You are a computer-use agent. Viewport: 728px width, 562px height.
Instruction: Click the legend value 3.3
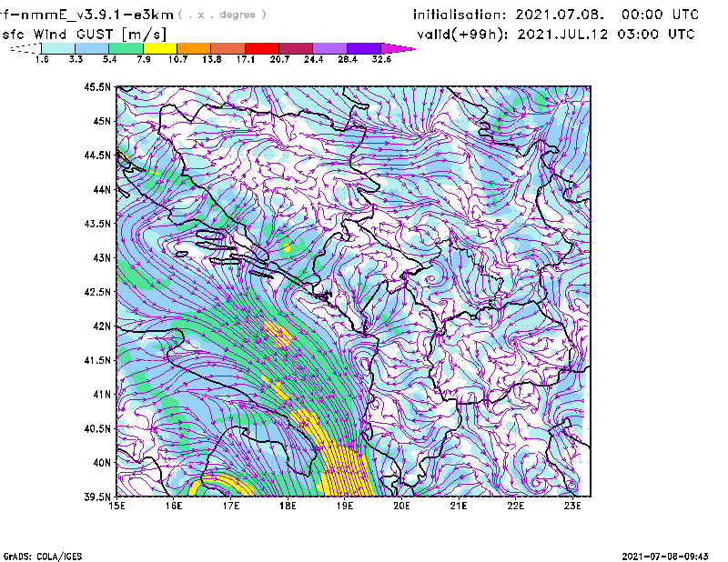(76, 59)
